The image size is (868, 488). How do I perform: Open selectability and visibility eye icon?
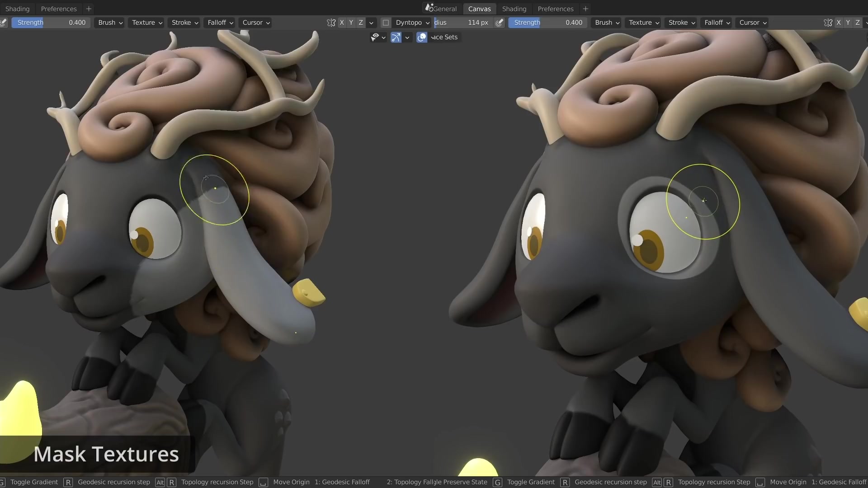click(375, 37)
